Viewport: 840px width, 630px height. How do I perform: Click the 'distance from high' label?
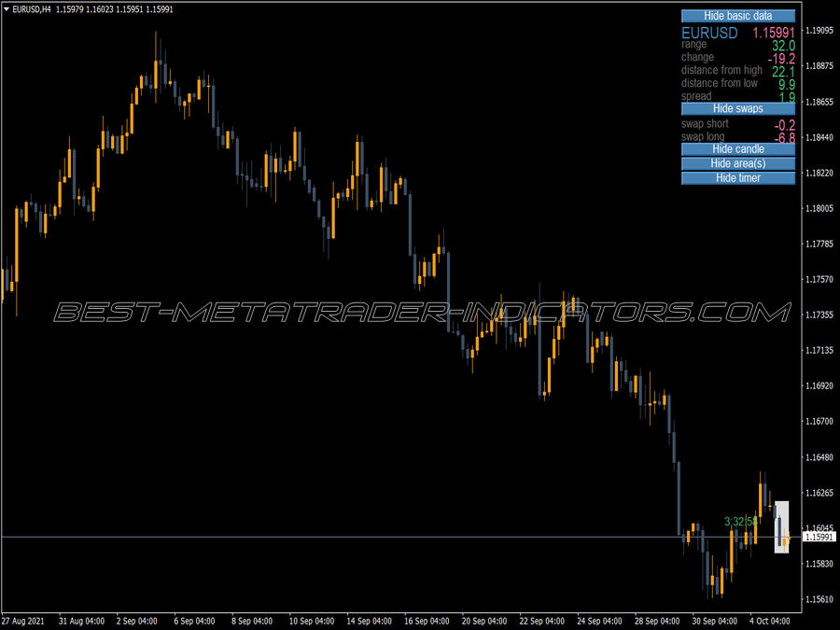pos(721,70)
